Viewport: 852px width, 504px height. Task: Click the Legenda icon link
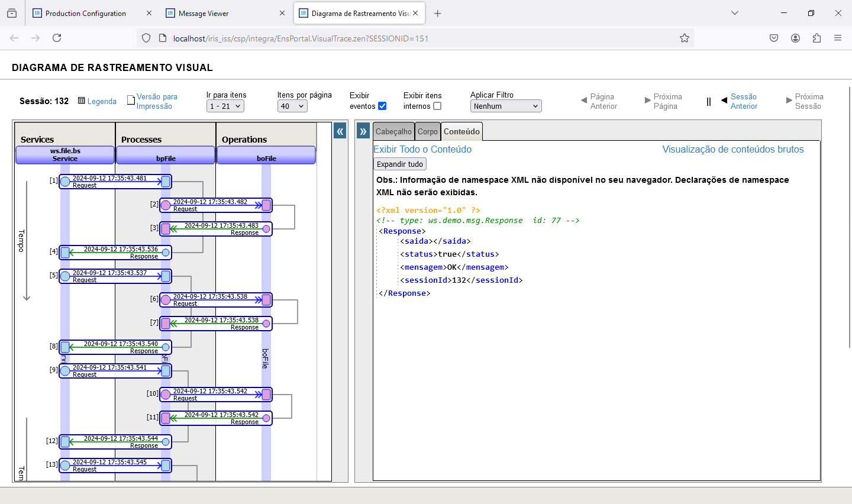coord(82,101)
